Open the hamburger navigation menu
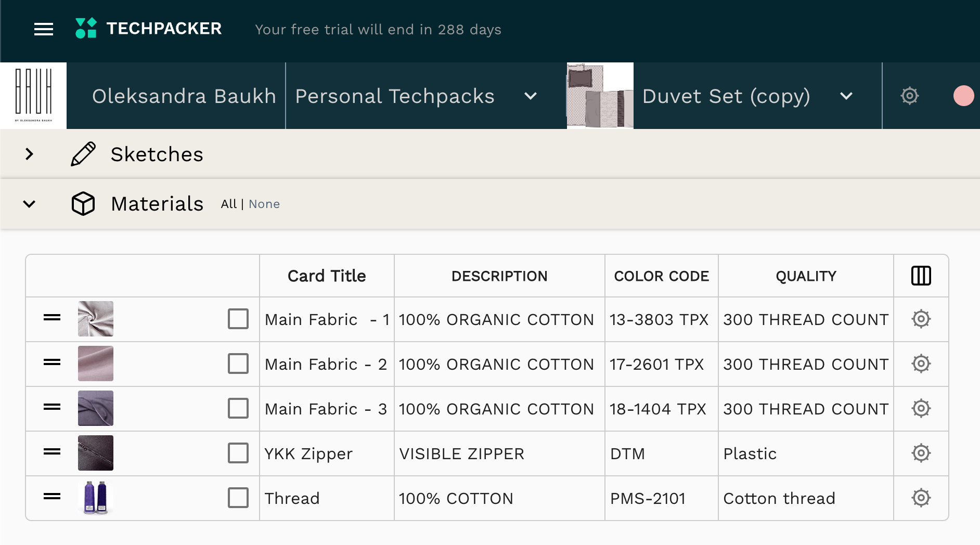The image size is (980, 545). (44, 30)
